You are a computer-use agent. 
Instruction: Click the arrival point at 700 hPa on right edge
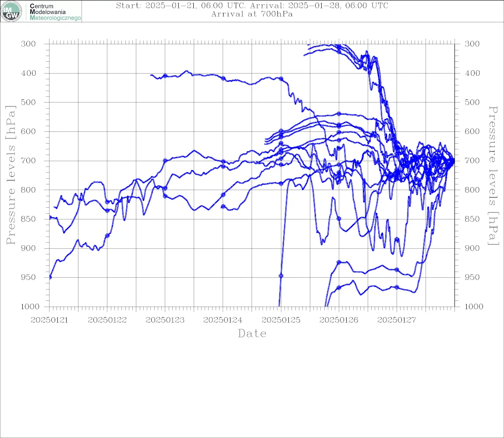pyautogui.click(x=454, y=160)
